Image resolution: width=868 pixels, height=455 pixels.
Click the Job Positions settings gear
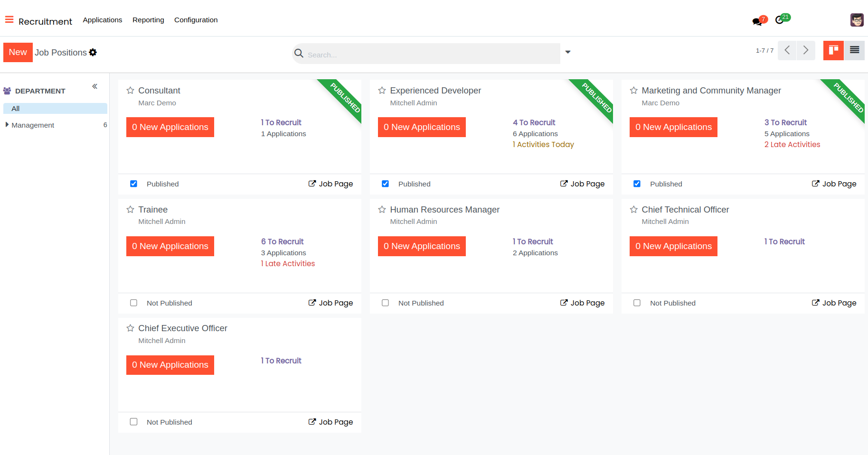click(x=93, y=52)
